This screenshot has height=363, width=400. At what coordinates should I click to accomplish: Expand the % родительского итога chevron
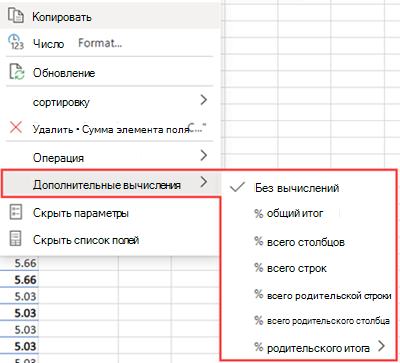381,346
